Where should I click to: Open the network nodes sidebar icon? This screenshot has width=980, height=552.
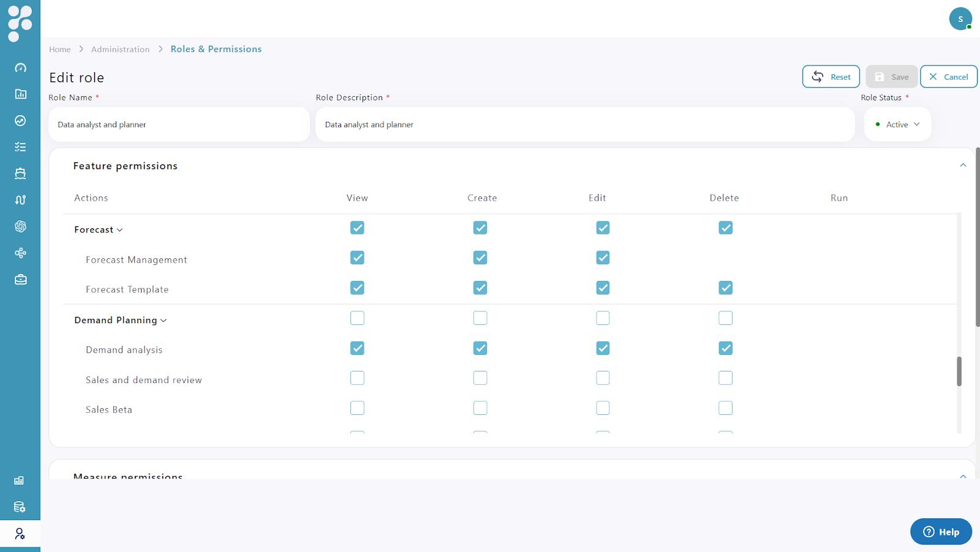click(20, 253)
